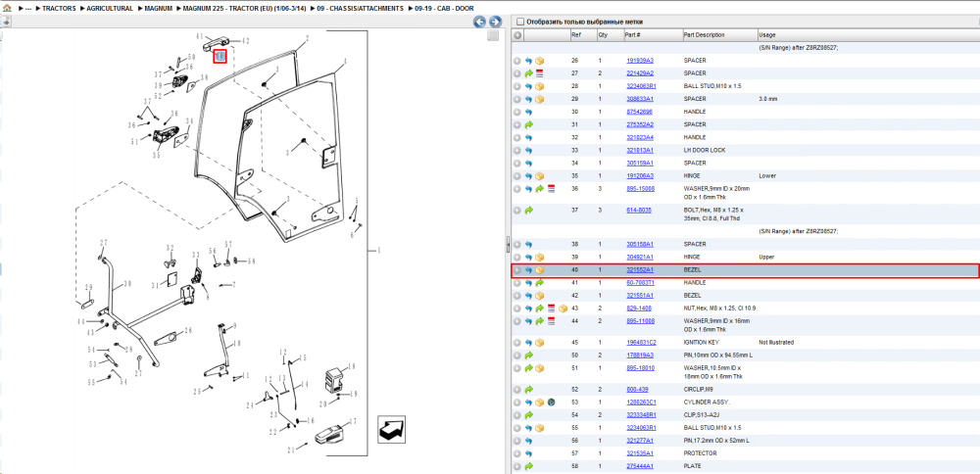Open part link 87542696
The height and width of the screenshot is (474, 980).
tap(639, 112)
